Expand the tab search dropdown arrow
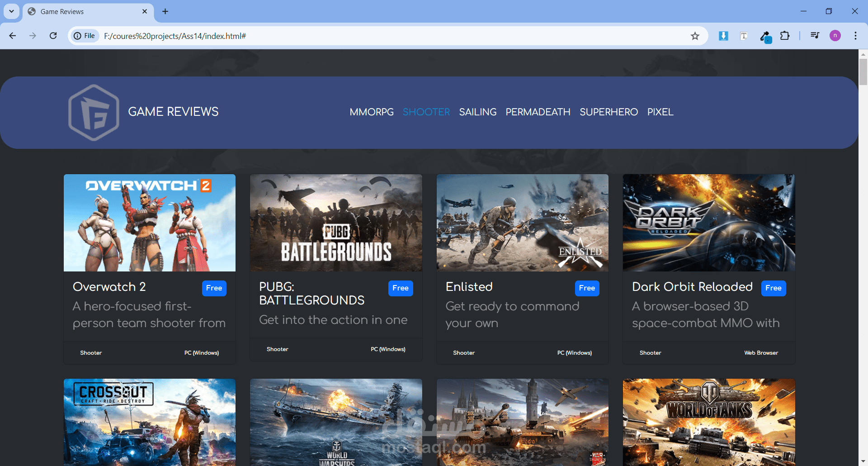Screen dimensions: 868x466 11,11
